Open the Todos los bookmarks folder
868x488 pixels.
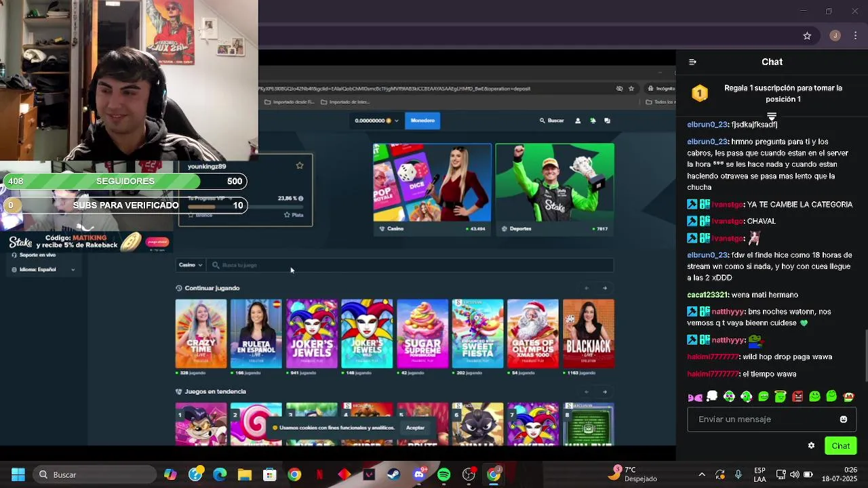(x=660, y=102)
